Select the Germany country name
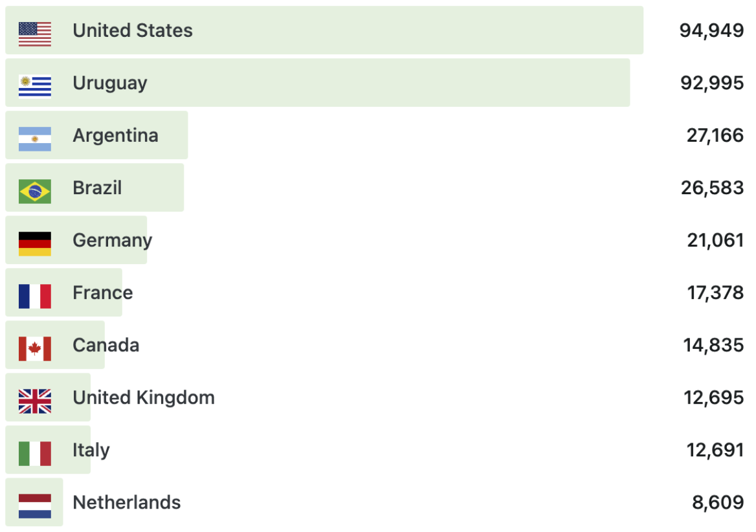Viewport: 756px width, 532px height. (x=113, y=241)
